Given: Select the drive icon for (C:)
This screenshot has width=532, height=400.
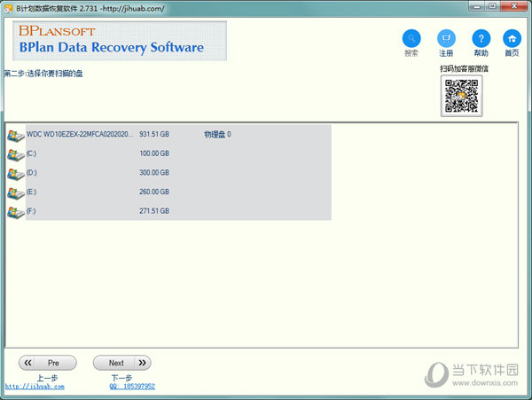Looking at the screenshot, I should tap(15, 155).
